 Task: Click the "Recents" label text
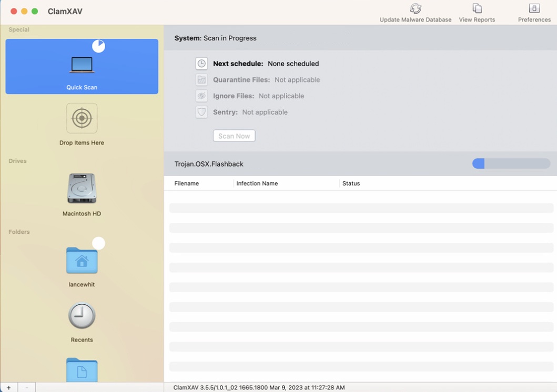pyautogui.click(x=82, y=340)
